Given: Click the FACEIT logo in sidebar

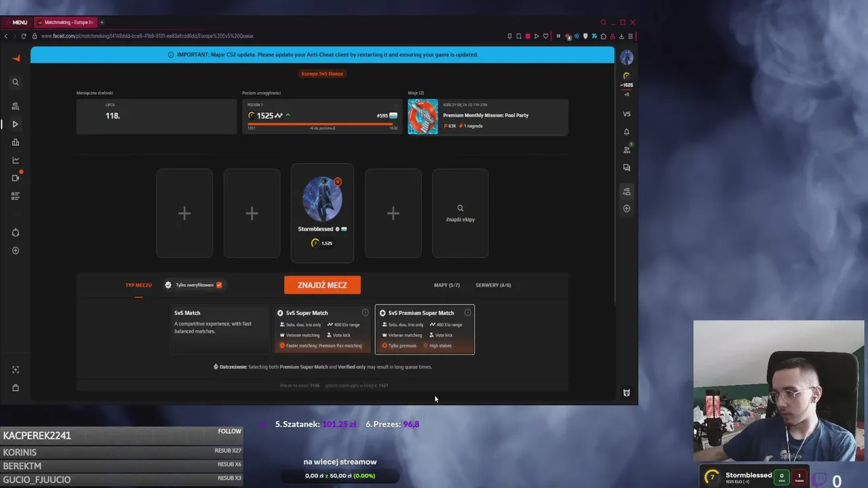Looking at the screenshot, I should (16, 58).
